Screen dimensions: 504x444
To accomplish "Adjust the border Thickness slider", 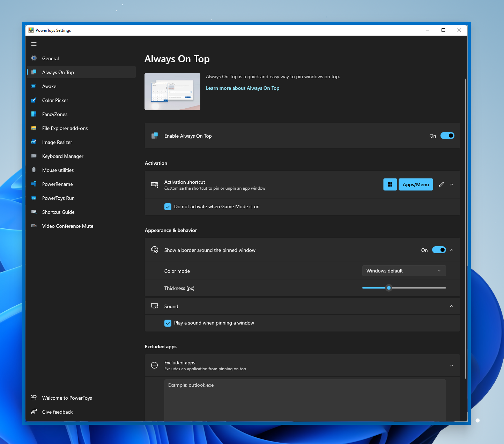I will point(389,288).
